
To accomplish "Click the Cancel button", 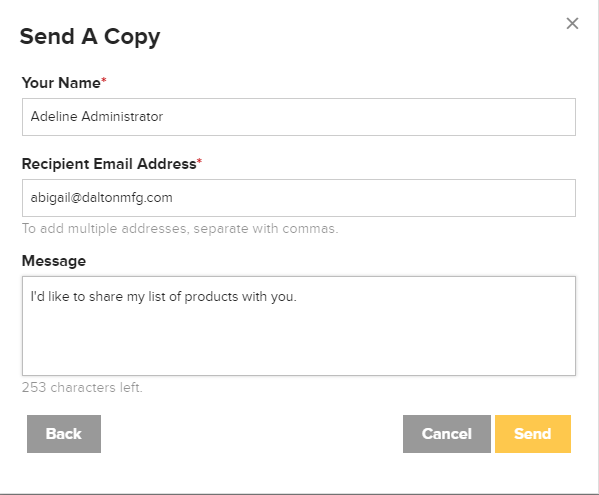I will pyautogui.click(x=447, y=434).
